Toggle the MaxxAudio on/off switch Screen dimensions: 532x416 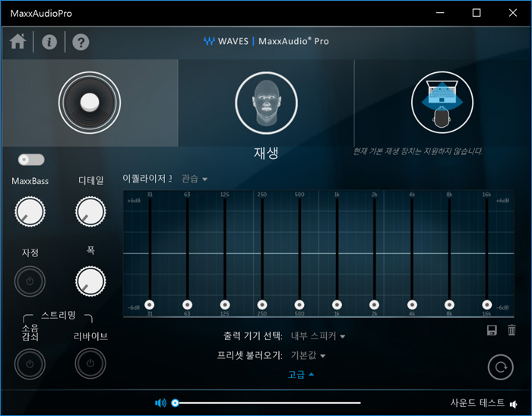(31, 160)
